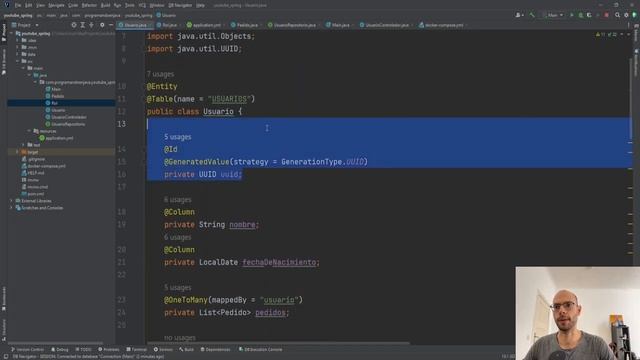Open the Problems tool window
The image size is (640, 360).
109,349
